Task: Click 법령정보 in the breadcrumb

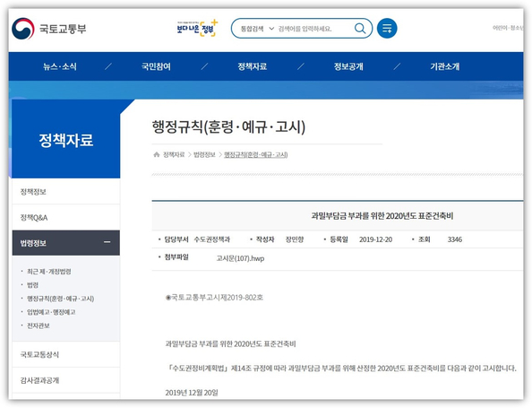Action: click(204, 155)
